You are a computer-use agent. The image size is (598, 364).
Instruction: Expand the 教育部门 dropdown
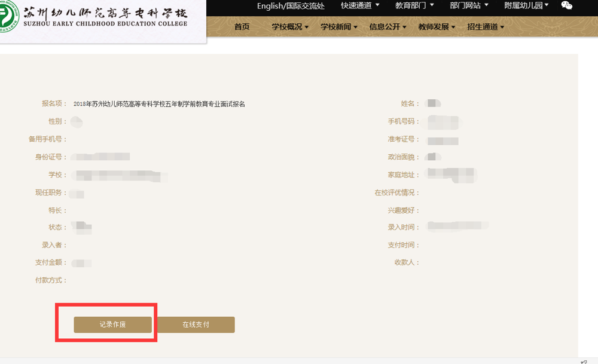tap(414, 5)
